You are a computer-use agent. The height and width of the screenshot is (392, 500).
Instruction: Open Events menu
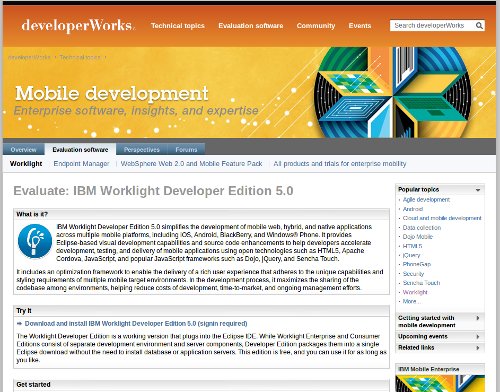coord(360,26)
